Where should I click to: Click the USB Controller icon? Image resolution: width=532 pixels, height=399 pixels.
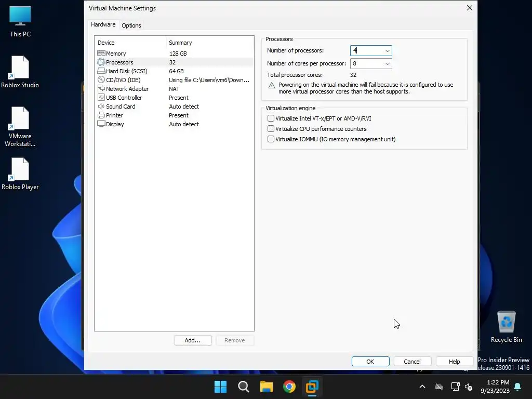pyautogui.click(x=101, y=97)
